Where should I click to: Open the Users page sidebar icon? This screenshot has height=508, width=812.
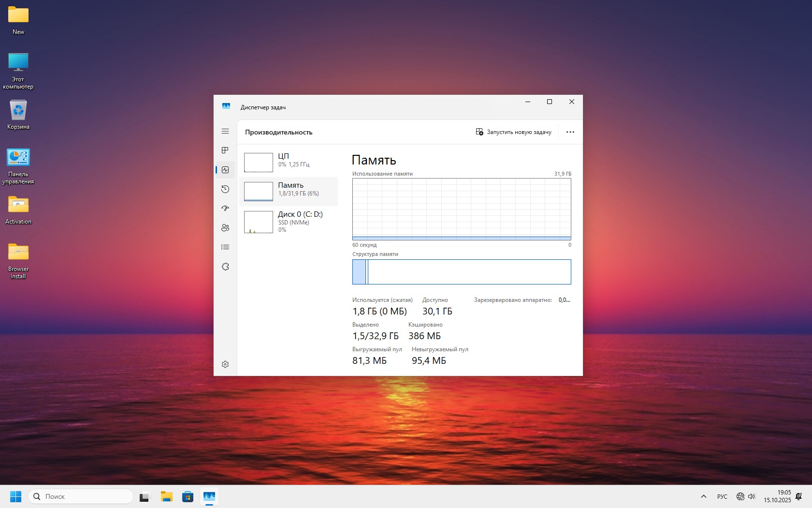point(225,228)
